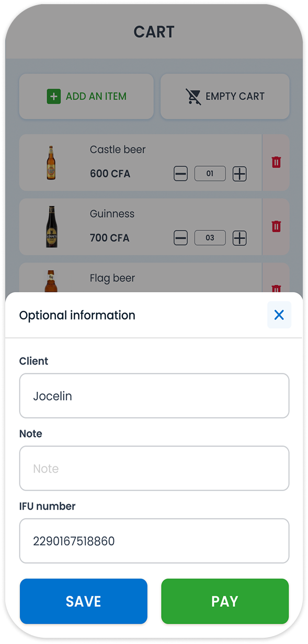The width and height of the screenshot is (308, 644).
Task: Increase Castle beer quantity with plus
Action: tap(239, 174)
